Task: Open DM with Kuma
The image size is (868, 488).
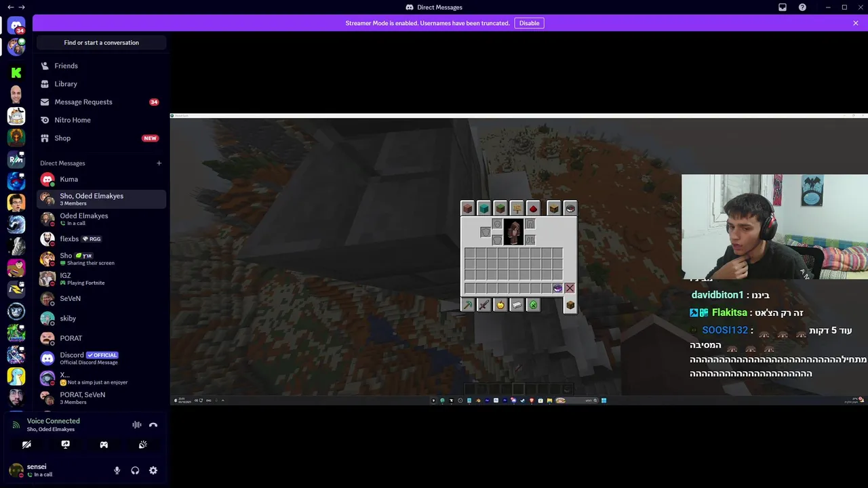Action: (x=102, y=180)
